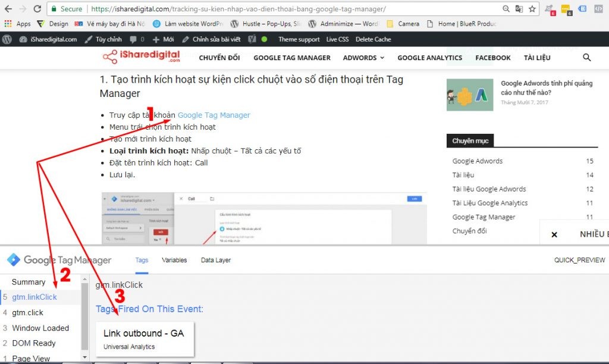The image size is (609, 364).
Task: Click the green status dot in admin bar
Action: (x=265, y=39)
